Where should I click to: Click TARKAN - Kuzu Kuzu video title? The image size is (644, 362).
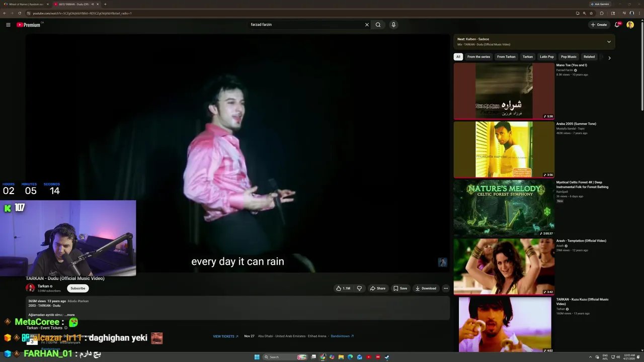click(582, 302)
